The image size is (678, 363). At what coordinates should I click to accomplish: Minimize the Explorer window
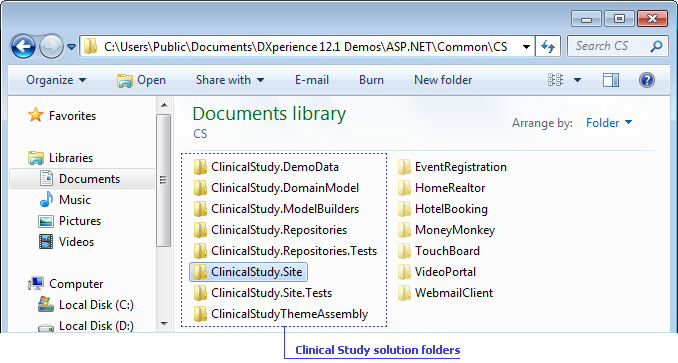(586, 19)
